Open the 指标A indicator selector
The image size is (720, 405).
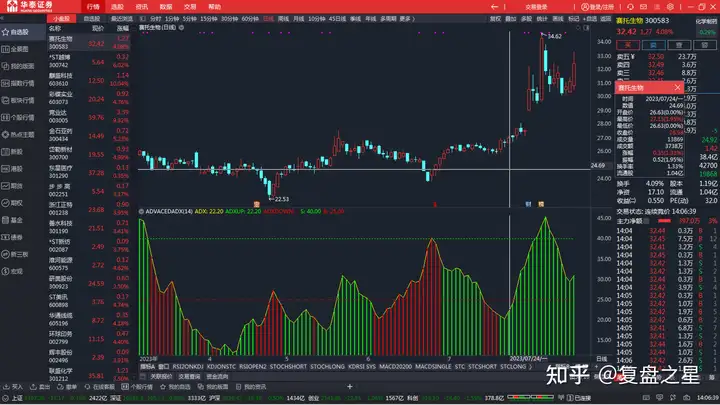click(147, 367)
